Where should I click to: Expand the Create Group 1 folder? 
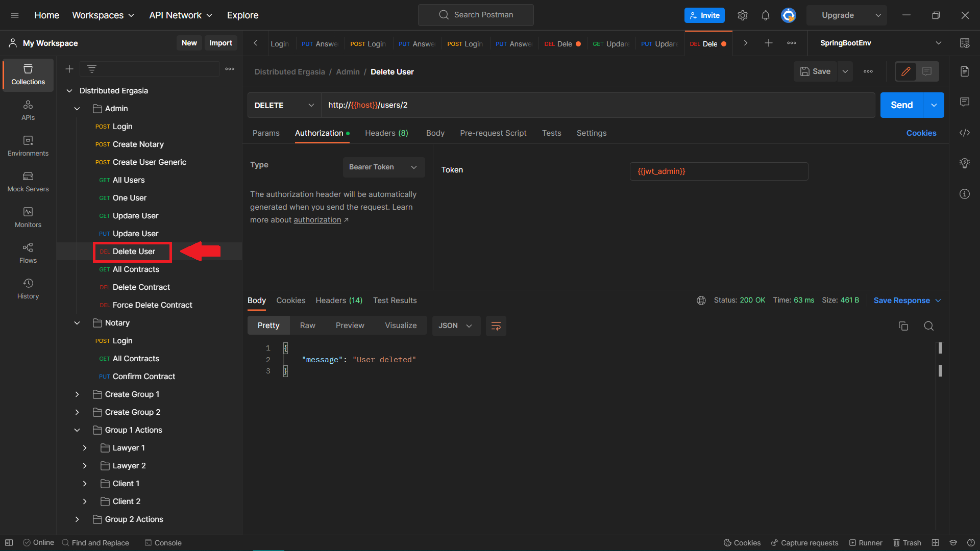point(77,394)
